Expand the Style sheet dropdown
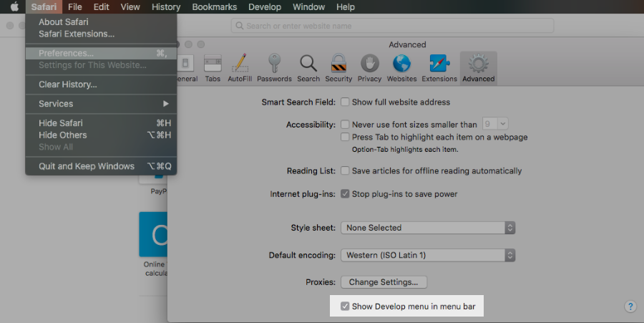The height and width of the screenshot is (323, 644). pos(428,228)
